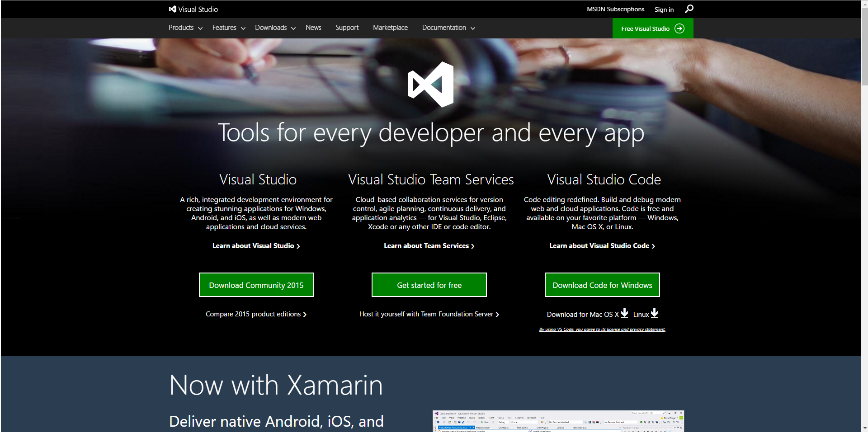Image resolution: width=868 pixels, height=433 pixels.
Task: Click the large Visual Studio hero logo
Action: point(431,85)
